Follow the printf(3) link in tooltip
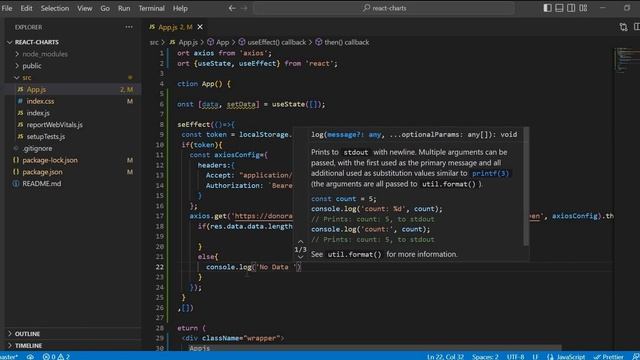This screenshot has width=640, height=360. pos(490,173)
